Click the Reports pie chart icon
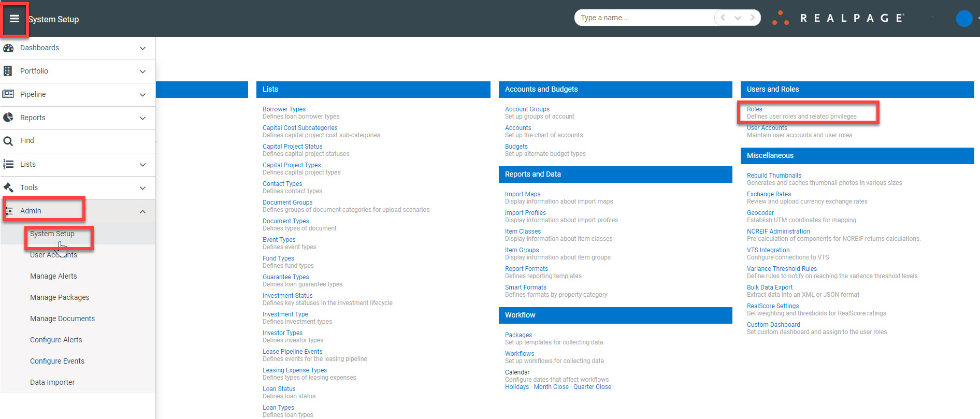Screen dimensions: 980x419 8,118
